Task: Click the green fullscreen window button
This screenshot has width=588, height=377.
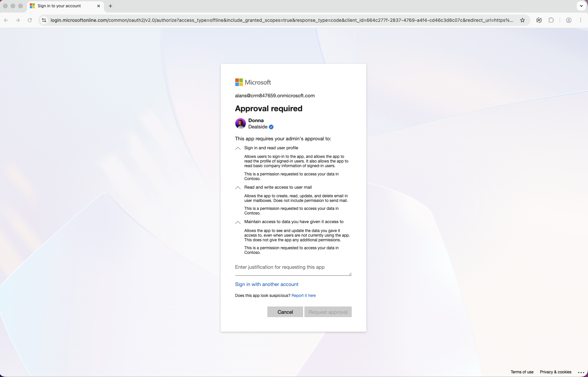Action: 21,6
